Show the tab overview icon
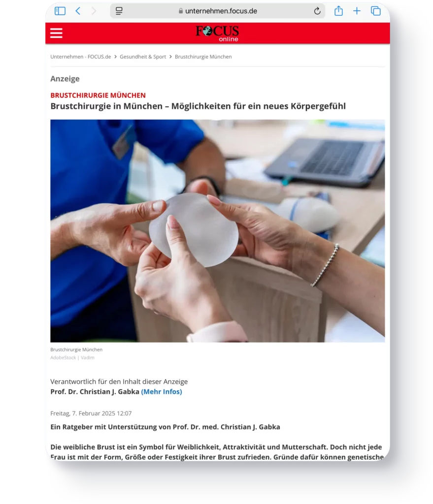 [376, 11]
